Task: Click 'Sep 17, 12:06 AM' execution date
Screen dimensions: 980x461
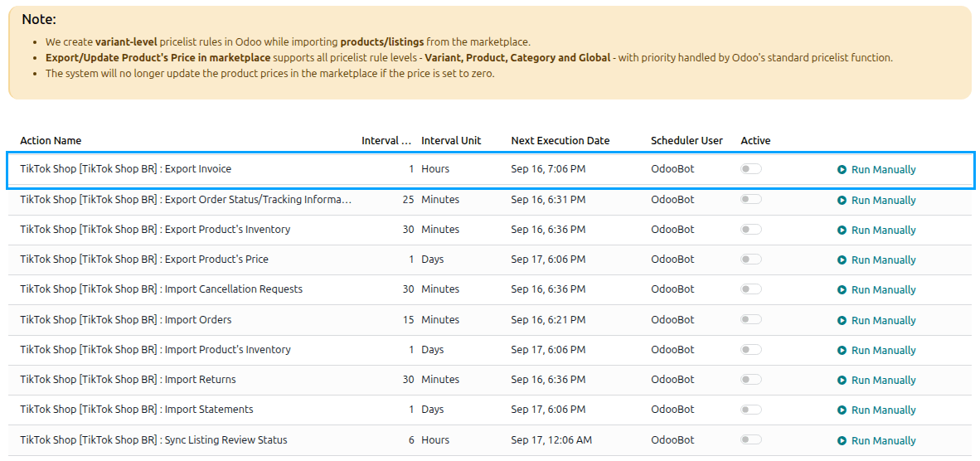Action: click(551, 440)
